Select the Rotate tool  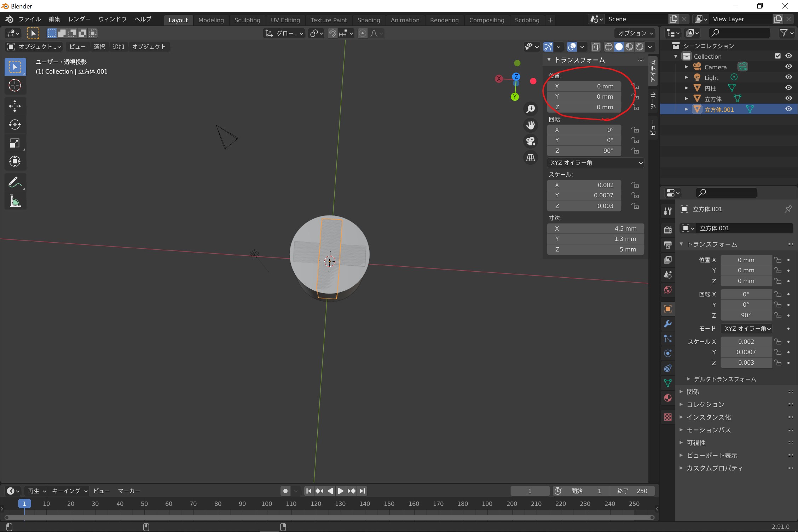tap(15, 125)
